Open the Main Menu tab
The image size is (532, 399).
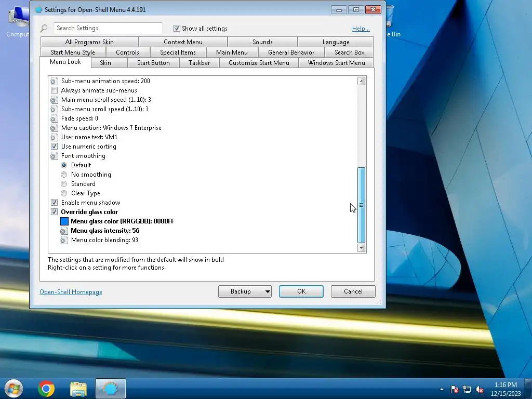pos(232,52)
